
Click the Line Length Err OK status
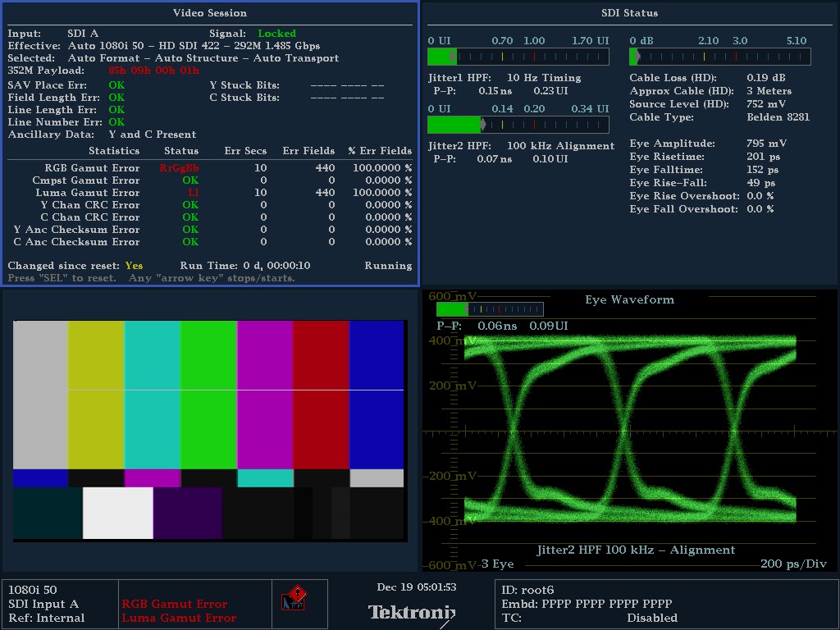click(116, 109)
